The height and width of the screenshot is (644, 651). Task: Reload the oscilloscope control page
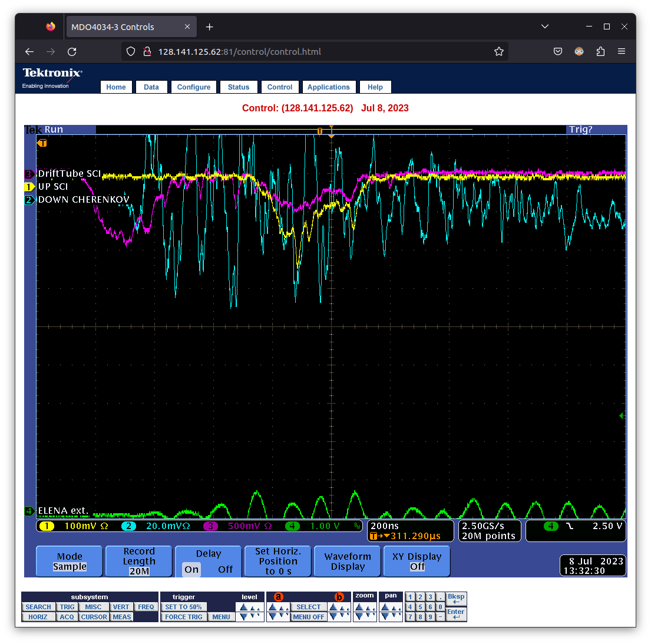click(x=72, y=52)
